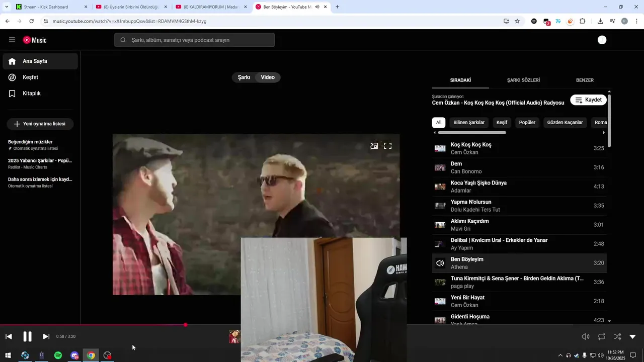Show hidden system tray icons
This screenshot has height=362, width=644.
[560, 355]
